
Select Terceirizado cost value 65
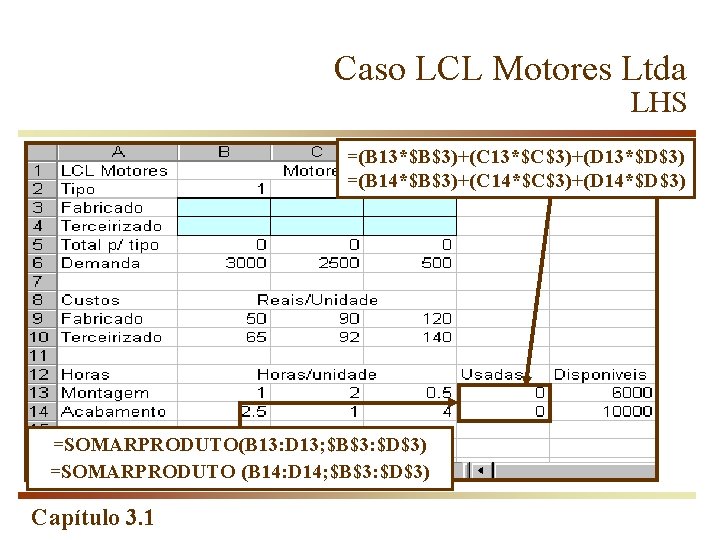click(x=224, y=338)
